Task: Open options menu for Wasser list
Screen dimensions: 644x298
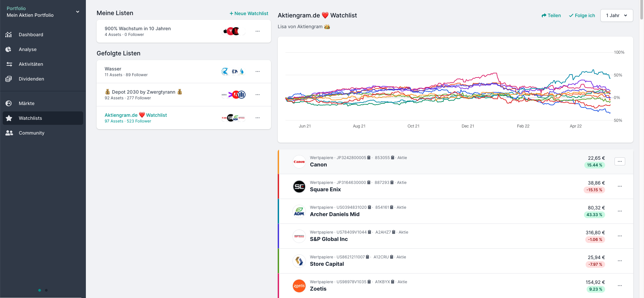Action: [x=258, y=71]
